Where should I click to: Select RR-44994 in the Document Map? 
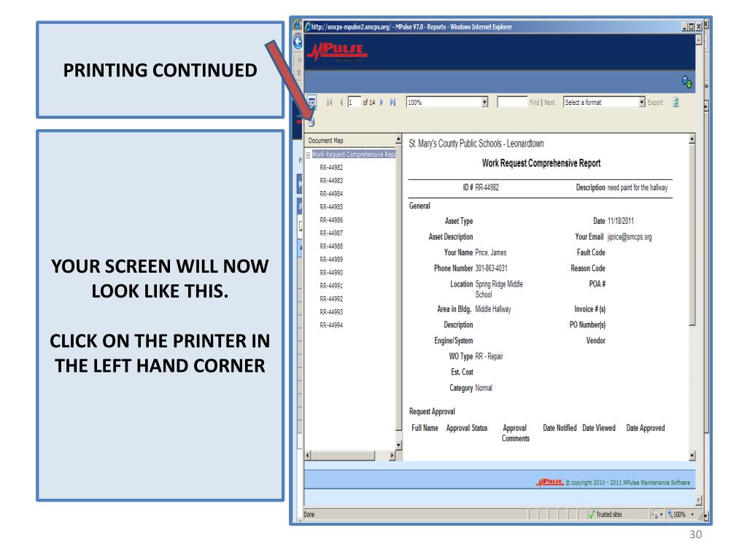pyautogui.click(x=331, y=325)
